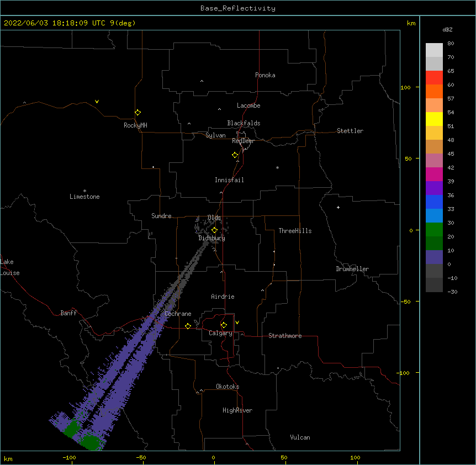476x465 pixels.
Task: Click the yellow diamond marker above RockyMH
Action: (137, 113)
